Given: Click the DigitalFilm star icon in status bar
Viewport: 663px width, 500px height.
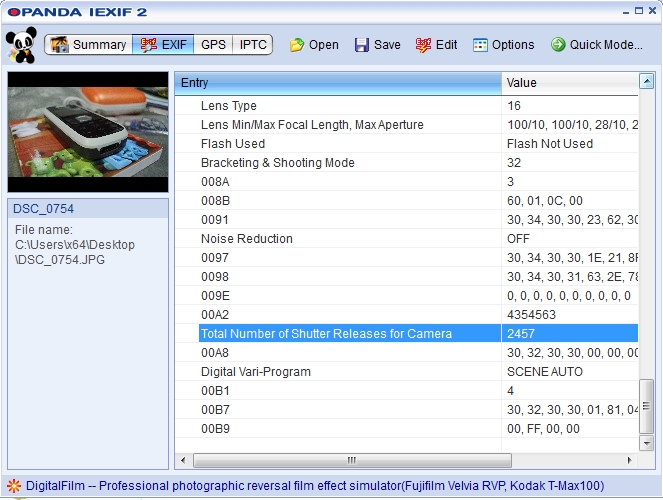Looking at the screenshot, I should point(14,486).
